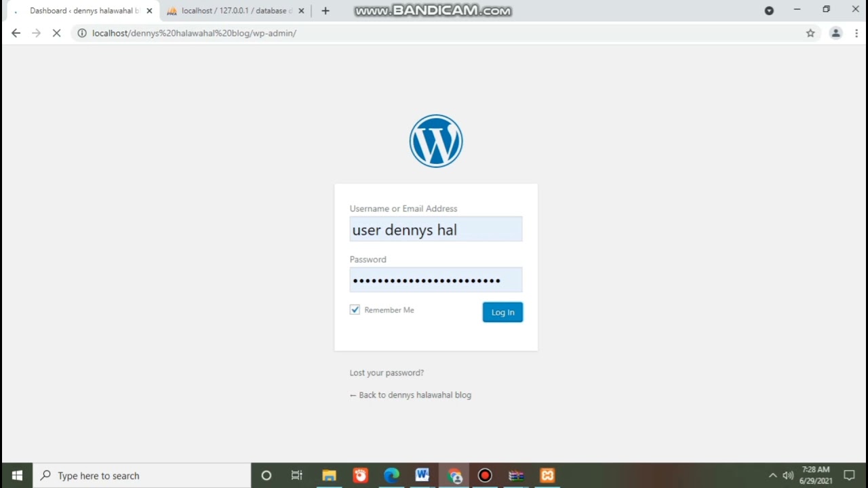The width and height of the screenshot is (868, 488).
Task: Click the tab search dropdown circle icon
Action: [x=769, y=11]
